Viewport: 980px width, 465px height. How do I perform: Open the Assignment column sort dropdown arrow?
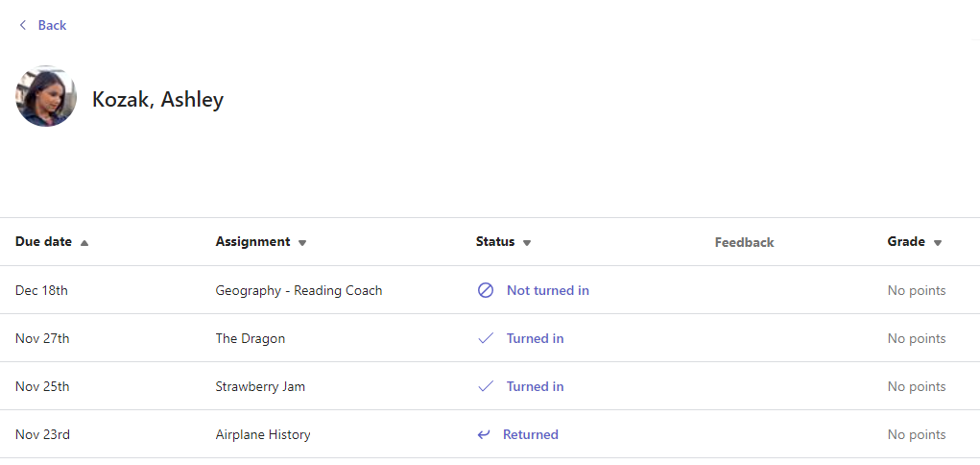pyautogui.click(x=302, y=243)
